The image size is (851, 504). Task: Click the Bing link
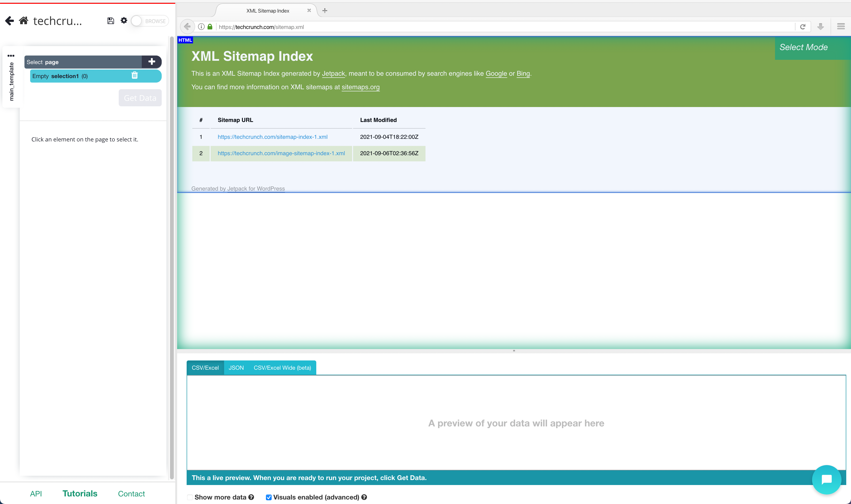[x=523, y=73]
